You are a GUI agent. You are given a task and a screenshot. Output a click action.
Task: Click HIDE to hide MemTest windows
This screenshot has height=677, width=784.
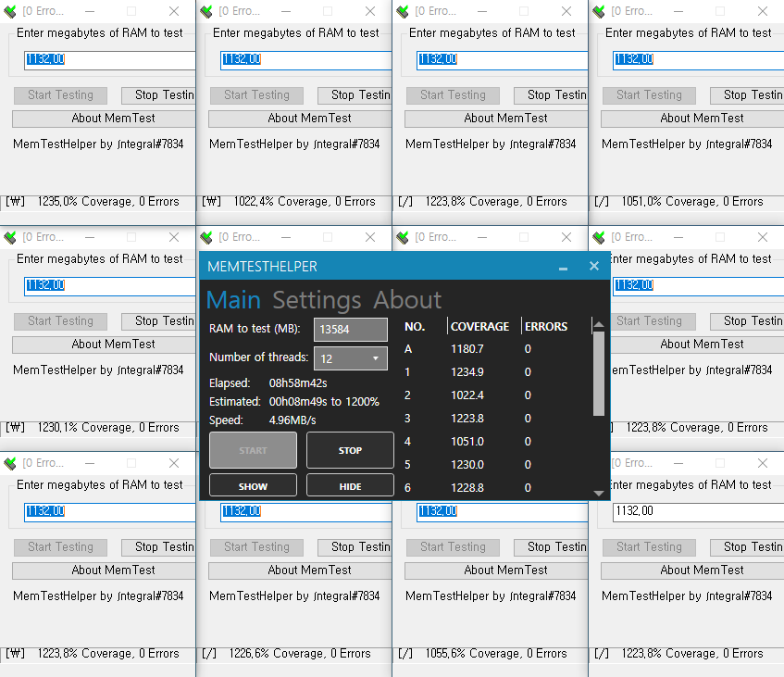[x=350, y=486]
